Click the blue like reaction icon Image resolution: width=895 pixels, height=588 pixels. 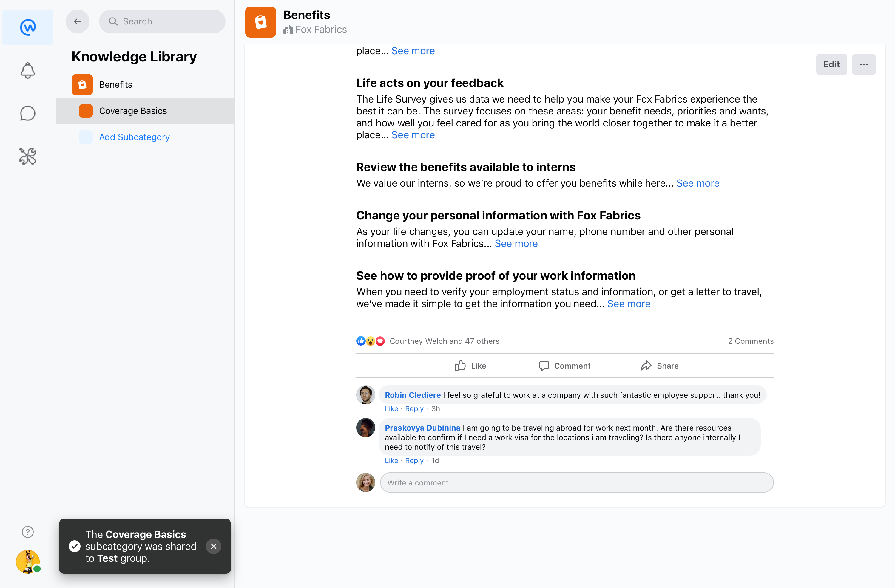tap(361, 341)
